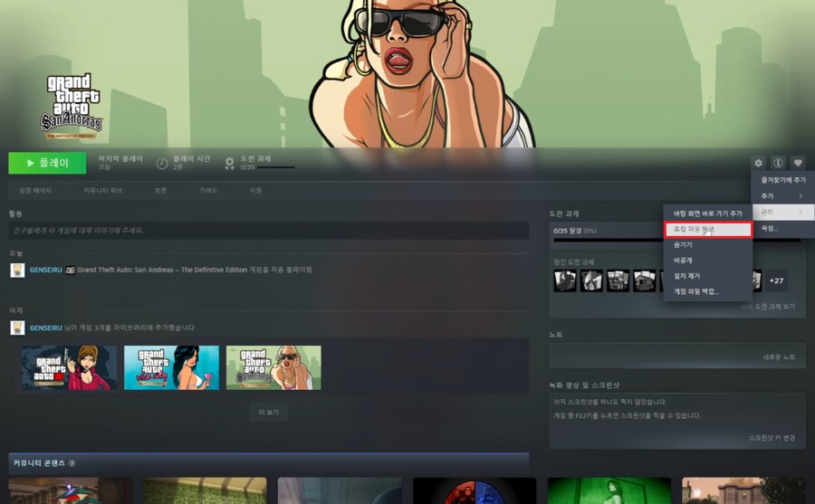The height and width of the screenshot is (504, 815).
Task: Click the achievements badge icon near 0/35
Action: [x=230, y=164]
